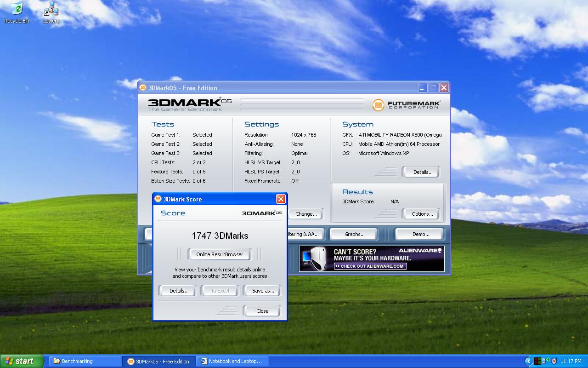Click the Anti-Aliasing value None
This screenshot has height=368, width=588.
[x=297, y=144]
